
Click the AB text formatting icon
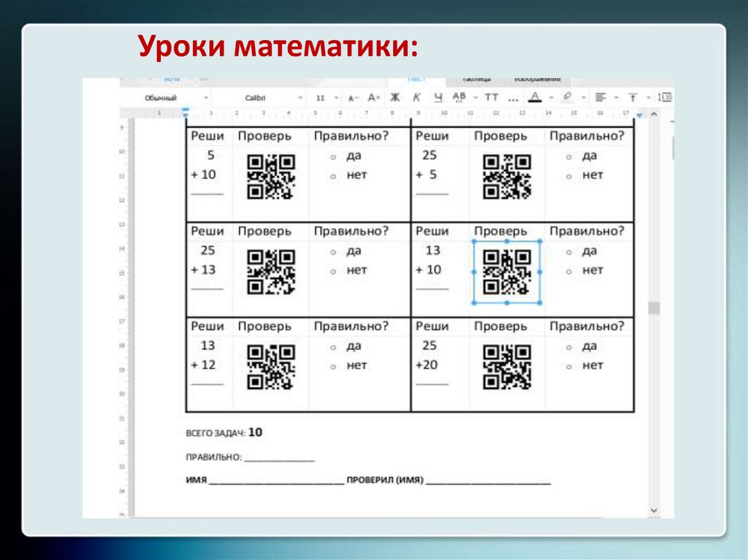pos(459,97)
